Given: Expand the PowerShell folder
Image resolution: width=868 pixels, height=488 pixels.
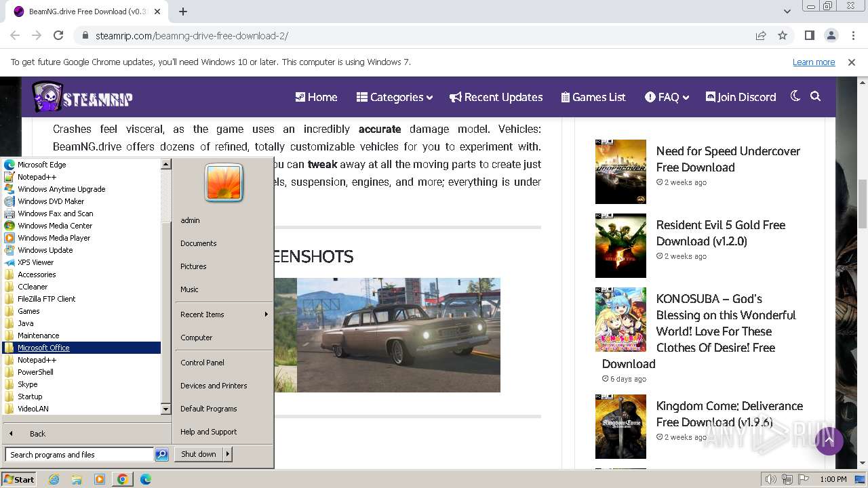Looking at the screenshot, I should click(x=81, y=372).
